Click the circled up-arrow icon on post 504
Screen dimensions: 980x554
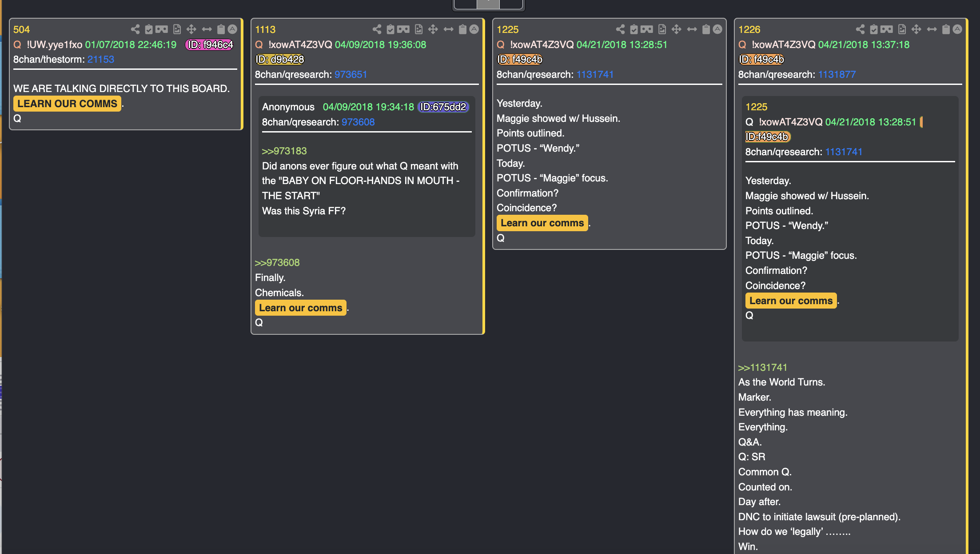coord(232,29)
